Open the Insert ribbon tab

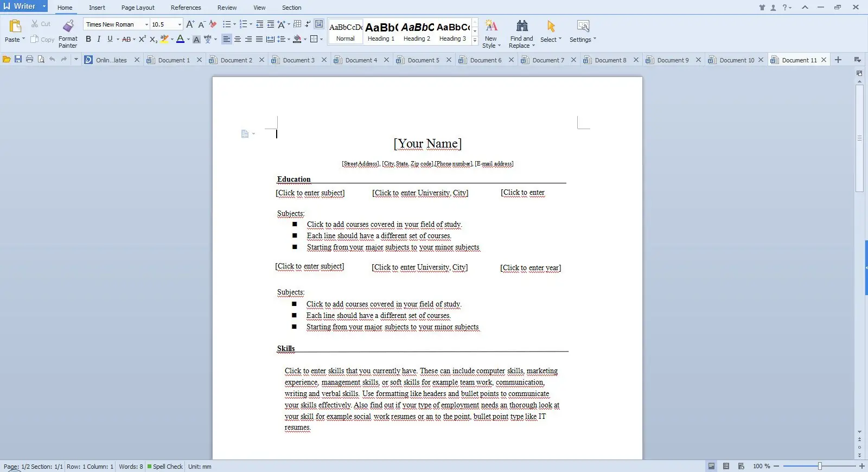point(97,8)
